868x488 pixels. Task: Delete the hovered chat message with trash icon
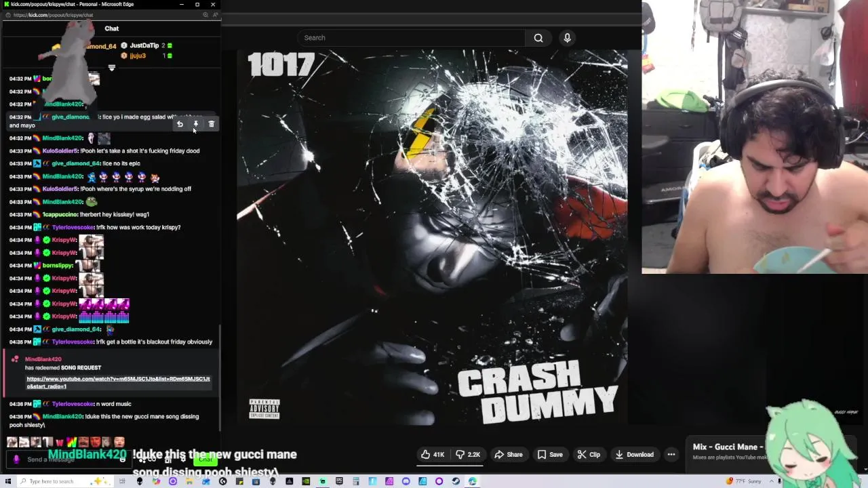pos(211,124)
